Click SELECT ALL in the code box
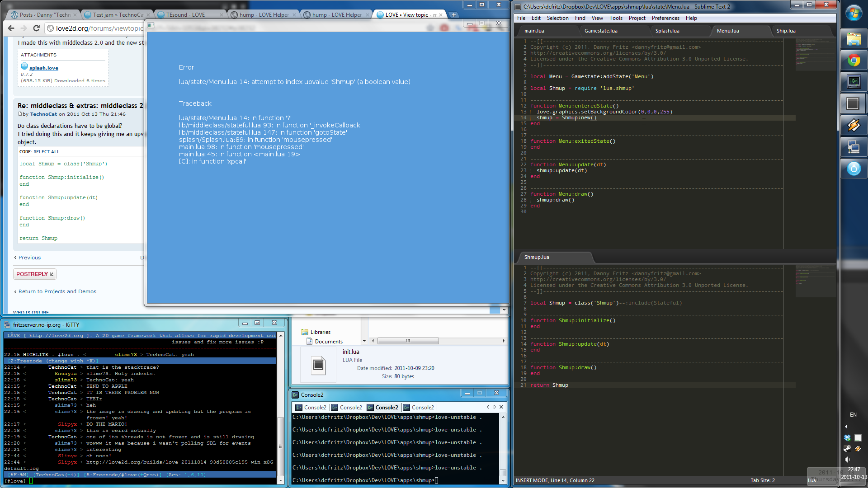Image resolution: width=868 pixels, height=488 pixels. click(47, 152)
